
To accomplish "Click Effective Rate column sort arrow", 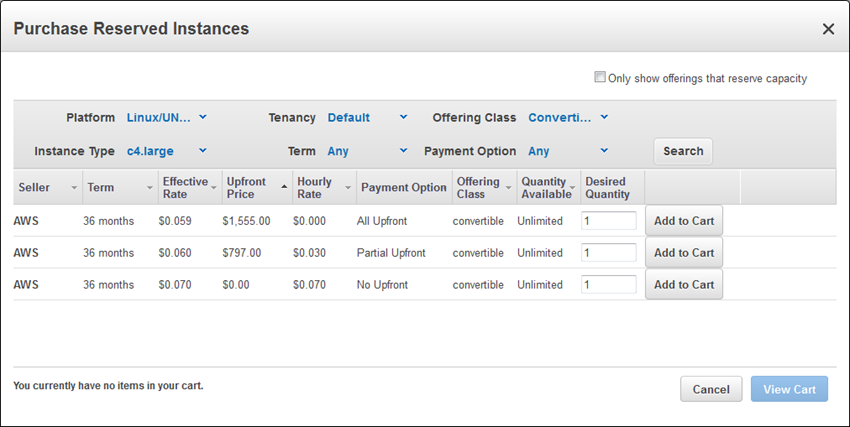I will coord(214,188).
